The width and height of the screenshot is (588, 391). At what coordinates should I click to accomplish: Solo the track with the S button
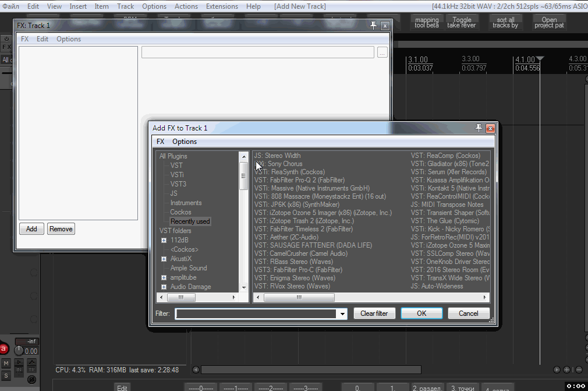point(6,375)
